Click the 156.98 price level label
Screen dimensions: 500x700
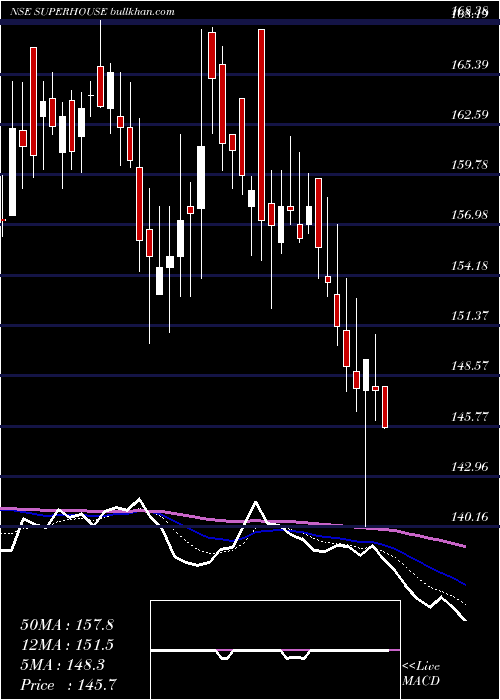(468, 216)
